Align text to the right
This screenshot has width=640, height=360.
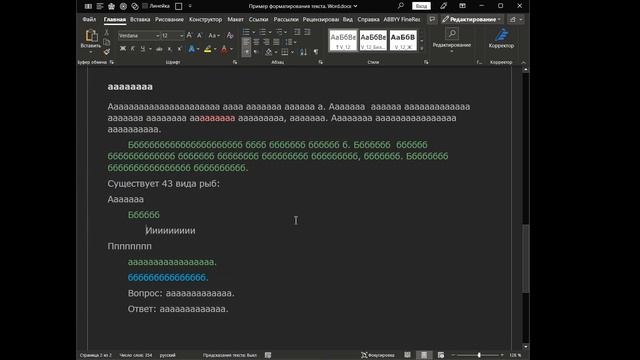click(x=266, y=42)
